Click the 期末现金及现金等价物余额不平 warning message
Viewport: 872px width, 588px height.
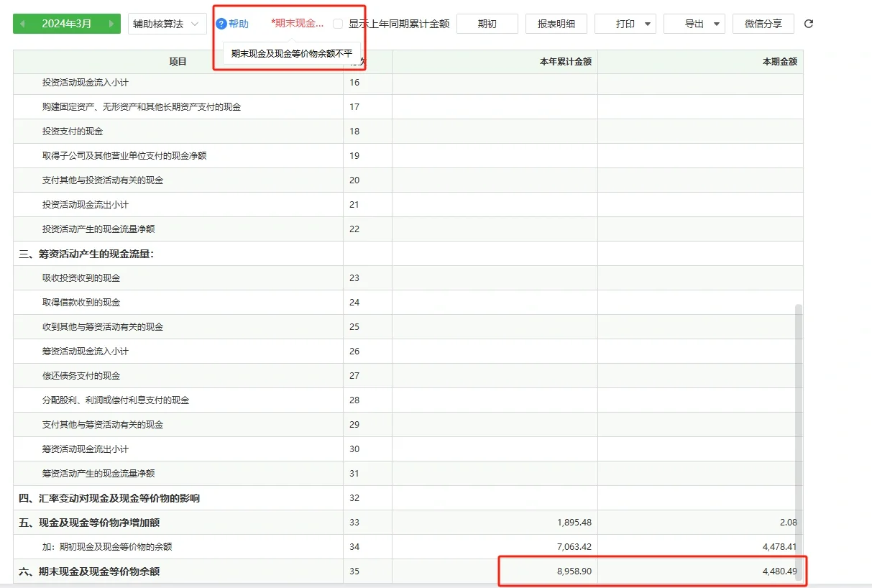293,54
